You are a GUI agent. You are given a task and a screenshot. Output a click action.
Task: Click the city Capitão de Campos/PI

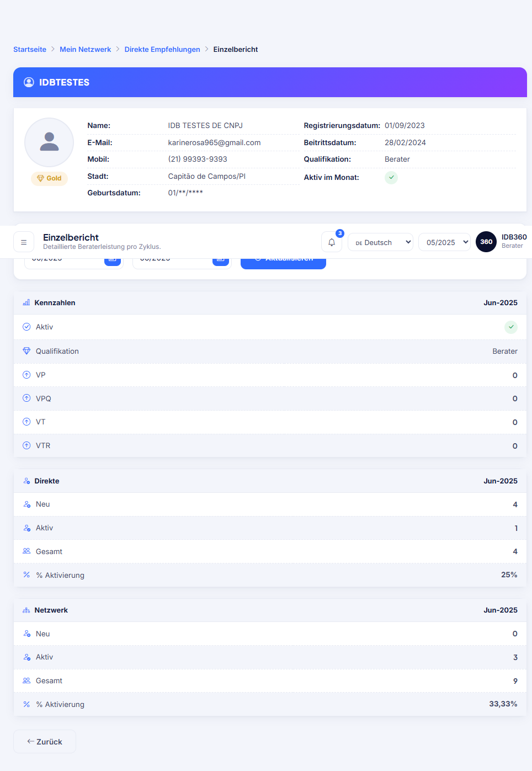coord(207,176)
